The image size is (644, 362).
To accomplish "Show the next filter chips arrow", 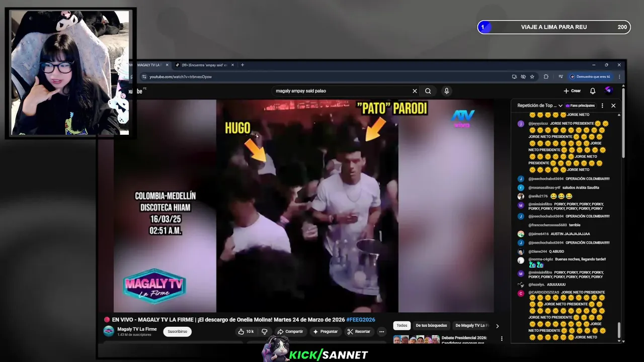I will 498,326.
